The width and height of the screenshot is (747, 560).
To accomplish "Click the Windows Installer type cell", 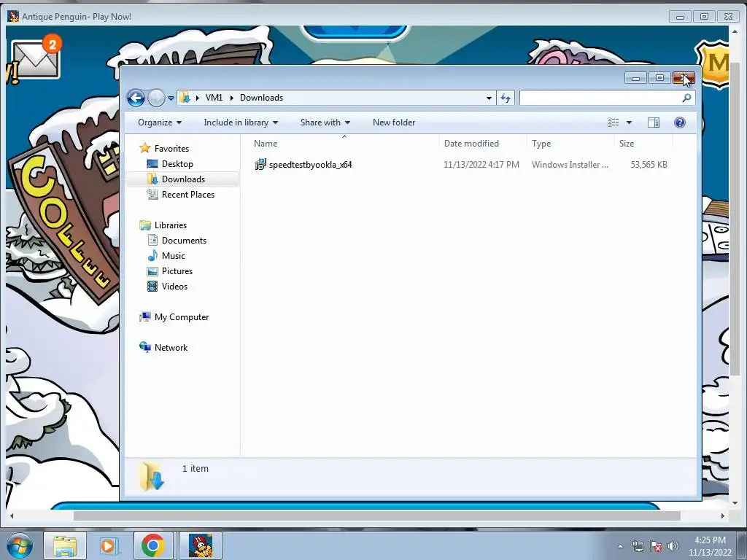I will (570, 165).
